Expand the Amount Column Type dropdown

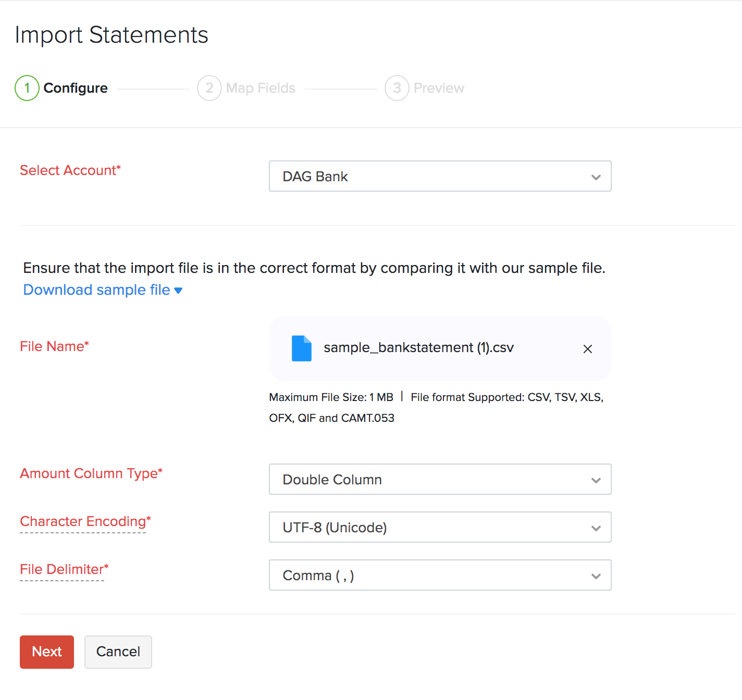[x=439, y=479]
